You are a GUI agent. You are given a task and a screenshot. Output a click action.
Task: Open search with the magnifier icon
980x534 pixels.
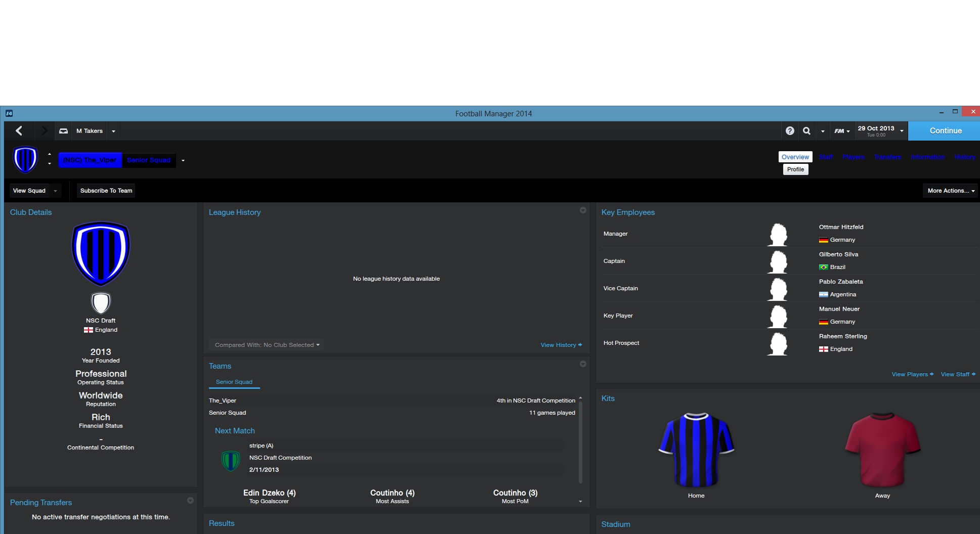[806, 131]
